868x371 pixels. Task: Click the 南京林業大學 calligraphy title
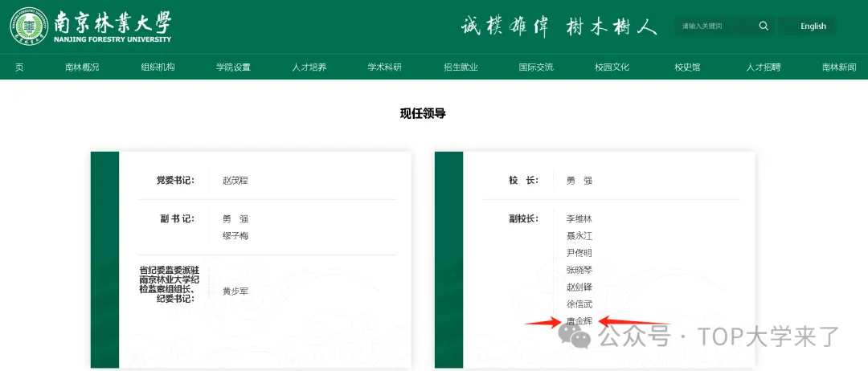[x=113, y=22]
